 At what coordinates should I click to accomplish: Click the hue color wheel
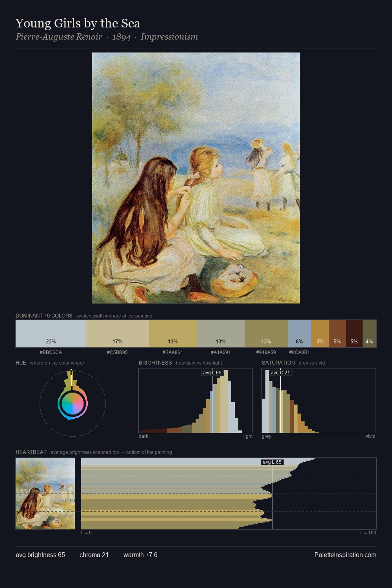73,403
